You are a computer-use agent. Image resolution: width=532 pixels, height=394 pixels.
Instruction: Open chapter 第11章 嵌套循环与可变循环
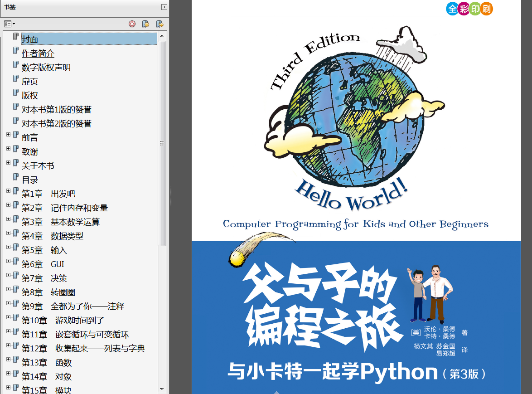tap(75, 334)
